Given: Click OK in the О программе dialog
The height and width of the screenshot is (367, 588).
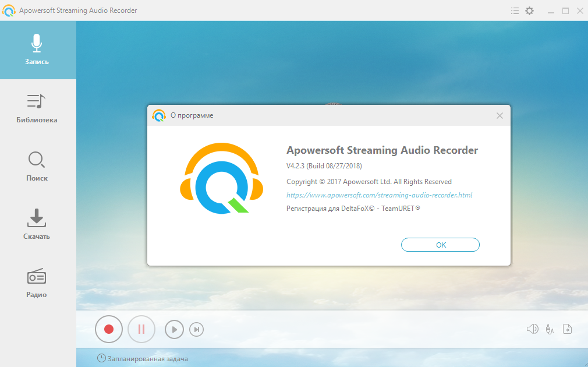Looking at the screenshot, I should [440, 245].
